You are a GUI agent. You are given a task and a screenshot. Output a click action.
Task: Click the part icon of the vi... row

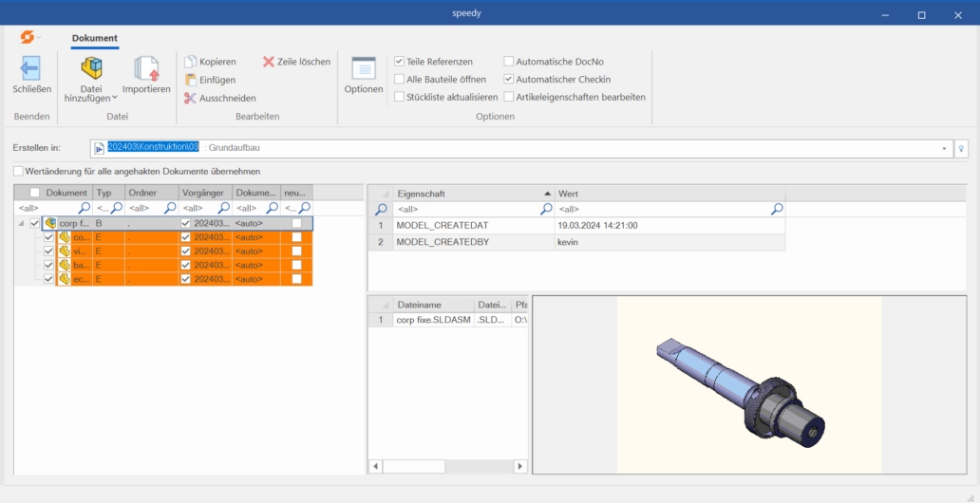coord(64,251)
